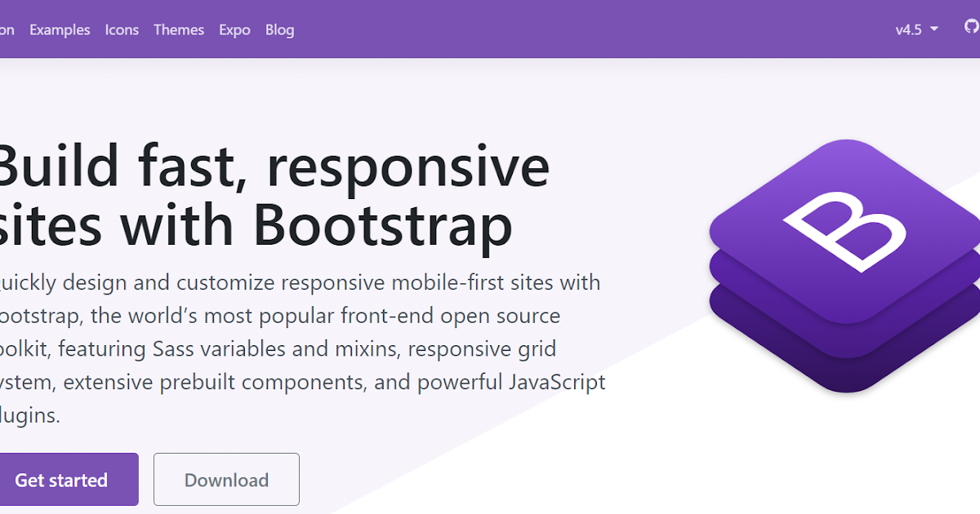980x514 pixels.
Task: Open the Examples page from the navbar
Action: (x=60, y=29)
